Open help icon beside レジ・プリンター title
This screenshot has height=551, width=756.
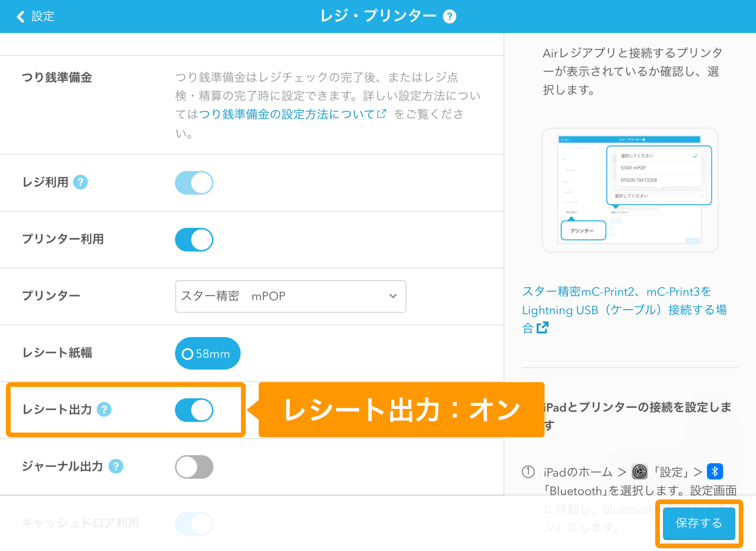point(449,17)
